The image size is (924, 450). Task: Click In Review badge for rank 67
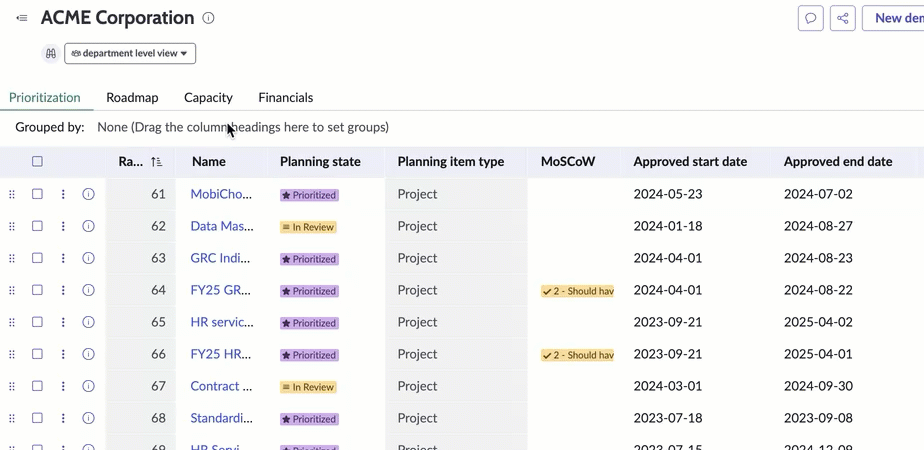coord(308,387)
